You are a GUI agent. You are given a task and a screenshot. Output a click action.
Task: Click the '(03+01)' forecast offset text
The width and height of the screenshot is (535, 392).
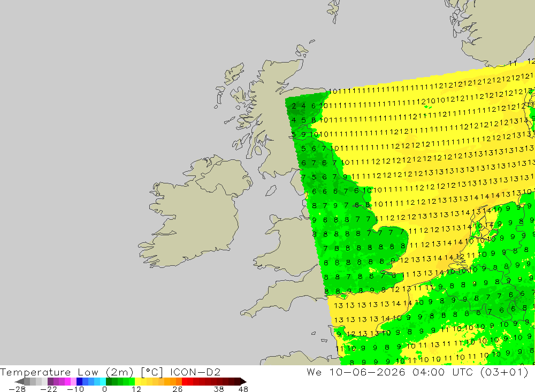505,372
